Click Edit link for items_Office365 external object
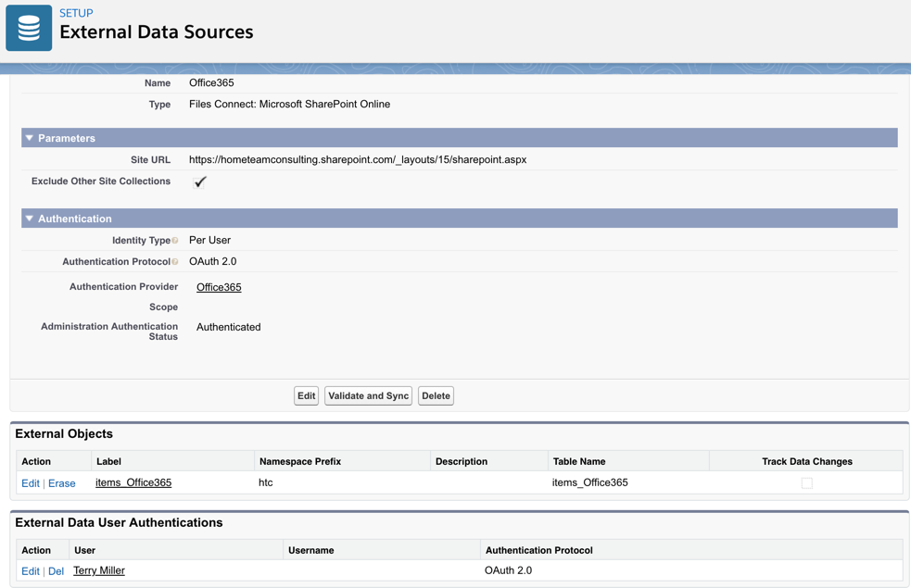The image size is (911, 588). pyautogui.click(x=31, y=483)
